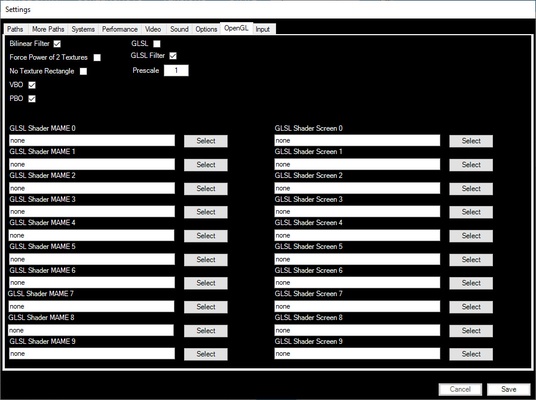
Task: Save the settings
Action: click(509, 389)
